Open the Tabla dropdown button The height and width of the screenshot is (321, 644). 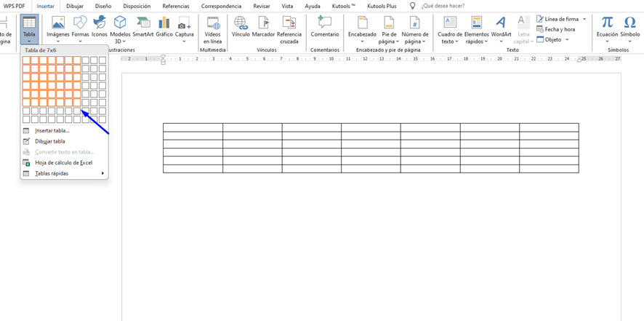click(29, 30)
